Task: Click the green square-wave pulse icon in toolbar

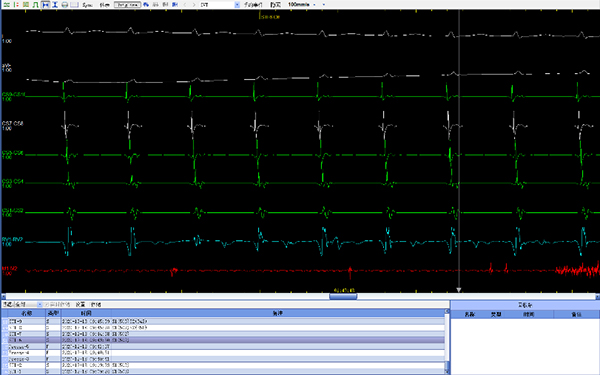Action: point(36,5)
